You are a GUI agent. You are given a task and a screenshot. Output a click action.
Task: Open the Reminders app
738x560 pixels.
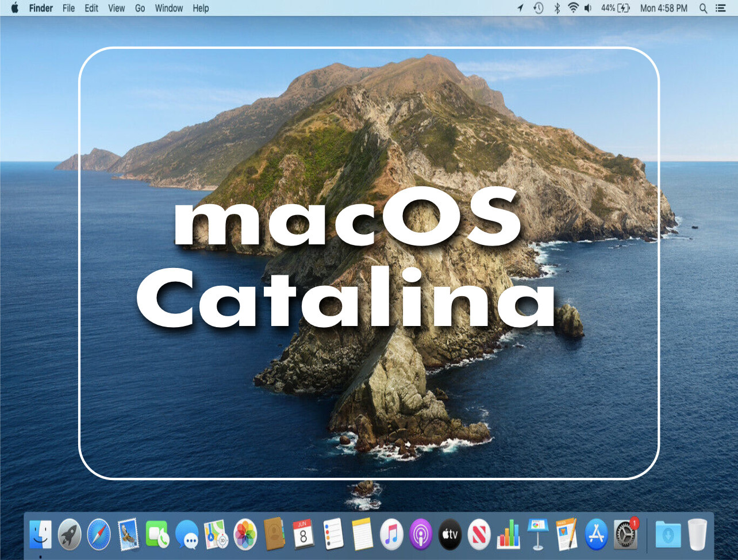tap(333, 535)
